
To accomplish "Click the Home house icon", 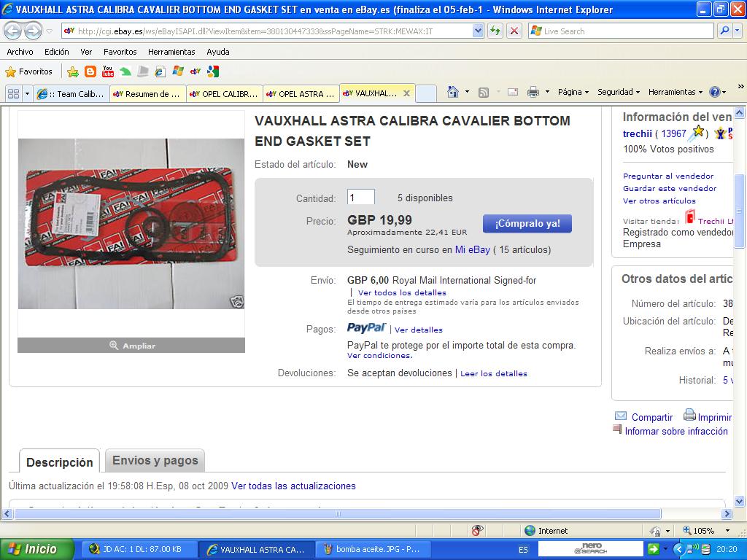I will click(453, 92).
